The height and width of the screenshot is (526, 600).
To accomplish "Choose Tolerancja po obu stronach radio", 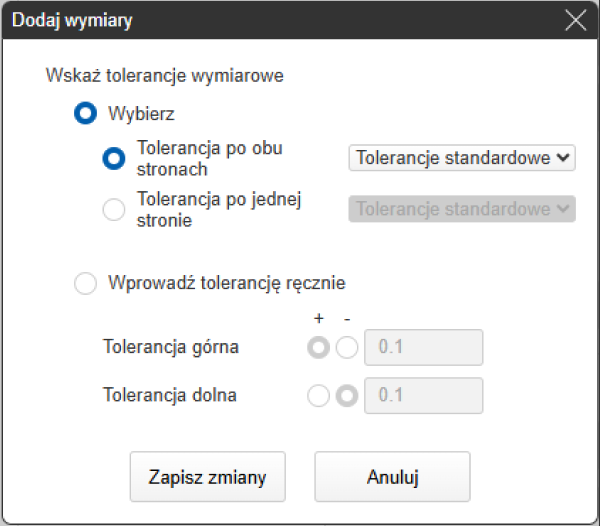I will click(114, 158).
